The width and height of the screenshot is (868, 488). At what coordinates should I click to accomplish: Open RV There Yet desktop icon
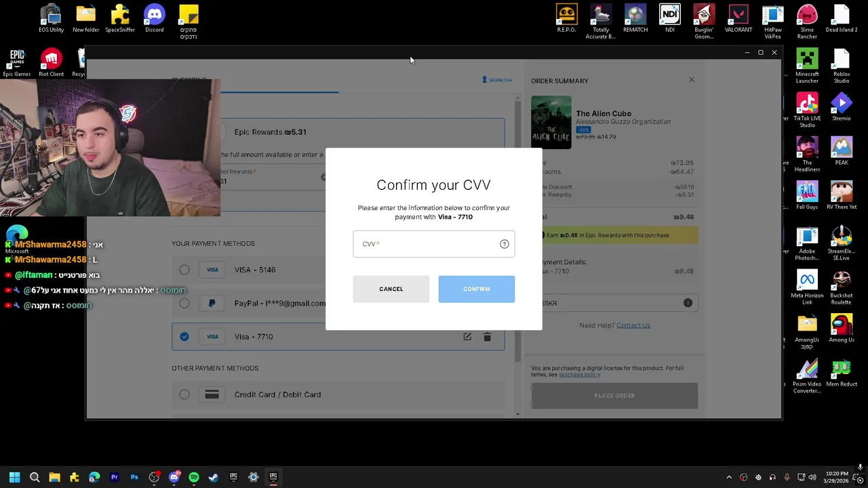pos(842,195)
